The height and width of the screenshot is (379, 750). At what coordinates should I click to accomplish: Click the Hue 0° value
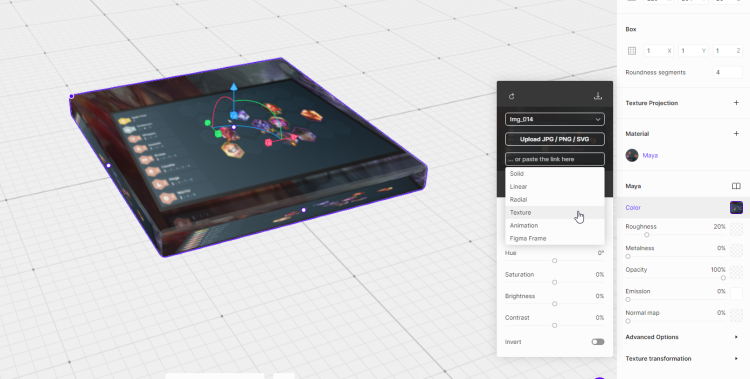601,253
